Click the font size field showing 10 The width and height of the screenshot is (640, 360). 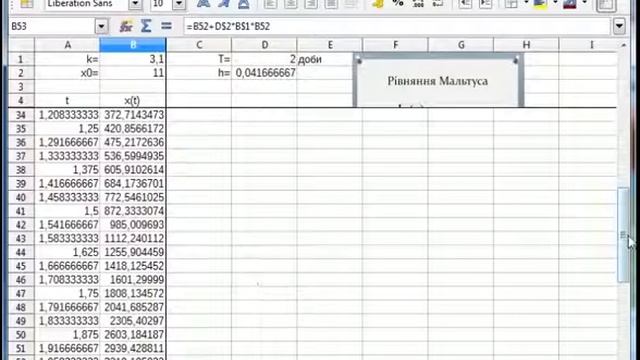click(161, 4)
